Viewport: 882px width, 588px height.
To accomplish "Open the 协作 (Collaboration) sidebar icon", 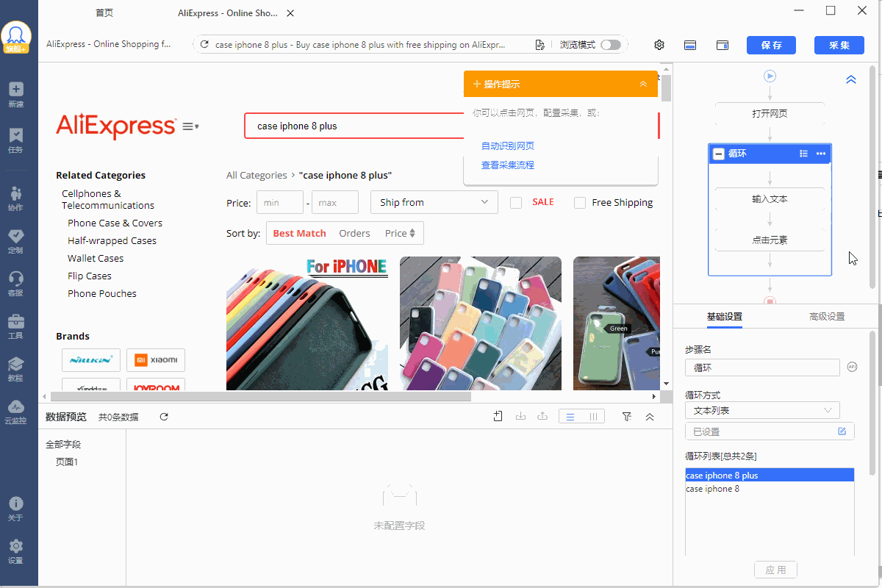I will (16, 198).
